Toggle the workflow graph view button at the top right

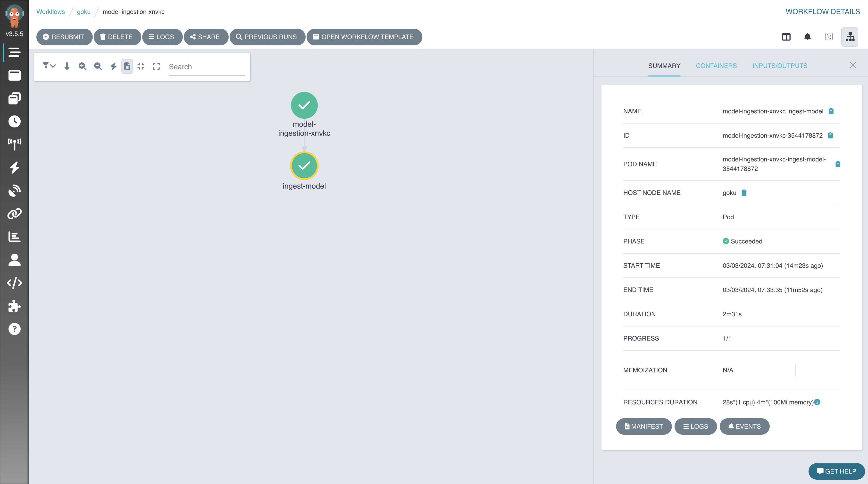850,37
